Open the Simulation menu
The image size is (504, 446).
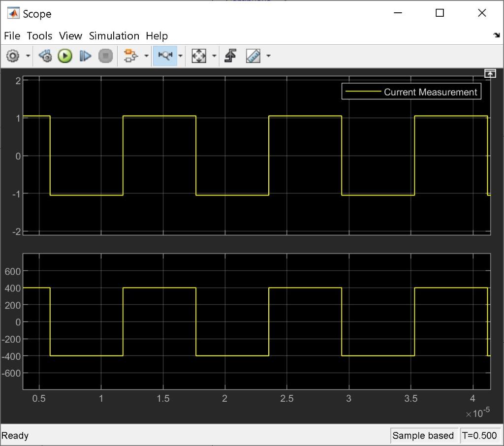(114, 36)
